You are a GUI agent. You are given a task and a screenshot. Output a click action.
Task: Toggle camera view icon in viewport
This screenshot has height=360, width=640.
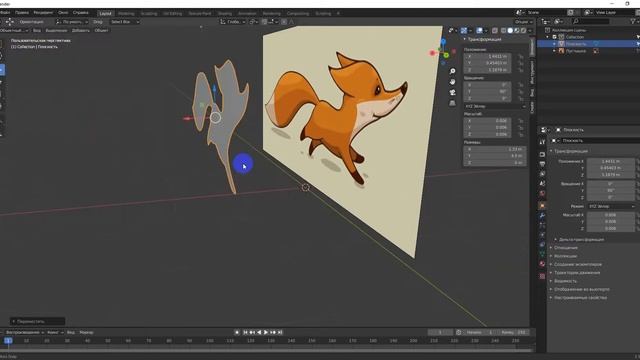(x=452, y=93)
